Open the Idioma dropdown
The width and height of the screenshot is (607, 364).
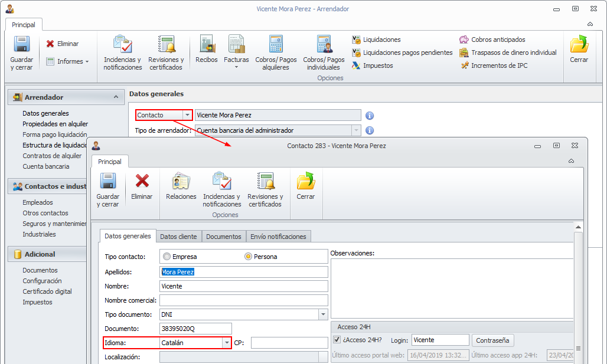click(227, 343)
